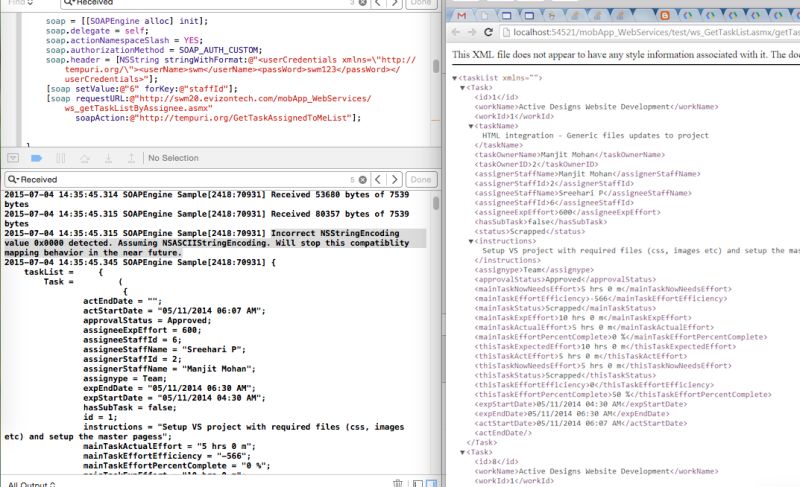Click 'taskOwnerName' Manjit Mohan XML line
Image resolution: width=800 pixels, height=487 pixels.
[569, 155]
